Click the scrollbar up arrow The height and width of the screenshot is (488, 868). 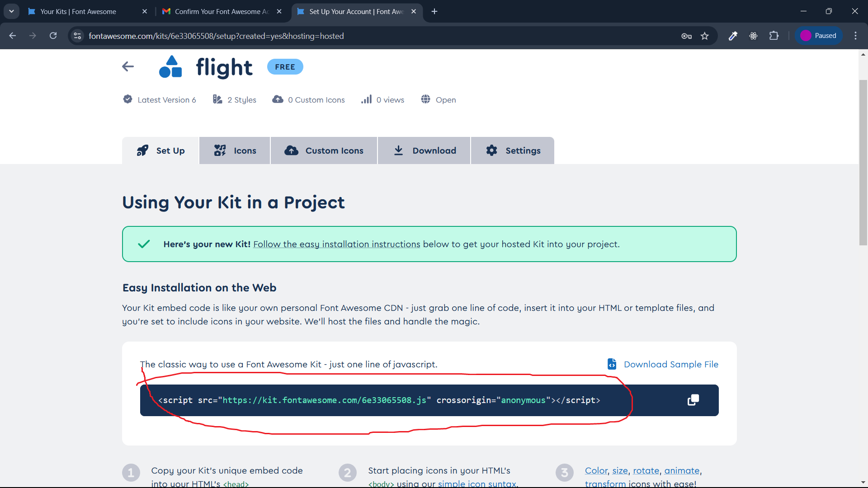(x=863, y=55)
